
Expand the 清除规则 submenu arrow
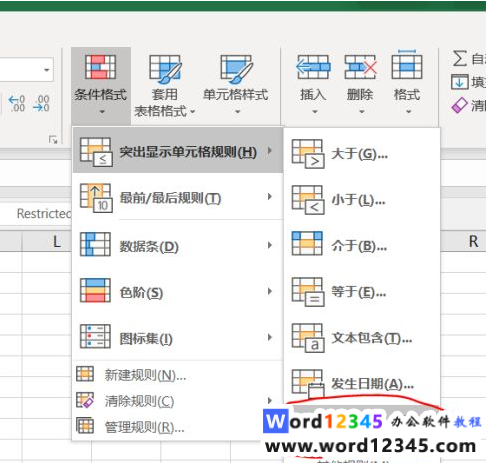click(270, 400)
